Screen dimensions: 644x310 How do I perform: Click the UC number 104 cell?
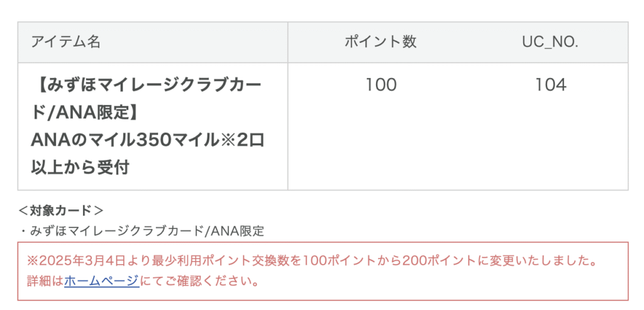[x=550, y=85]
